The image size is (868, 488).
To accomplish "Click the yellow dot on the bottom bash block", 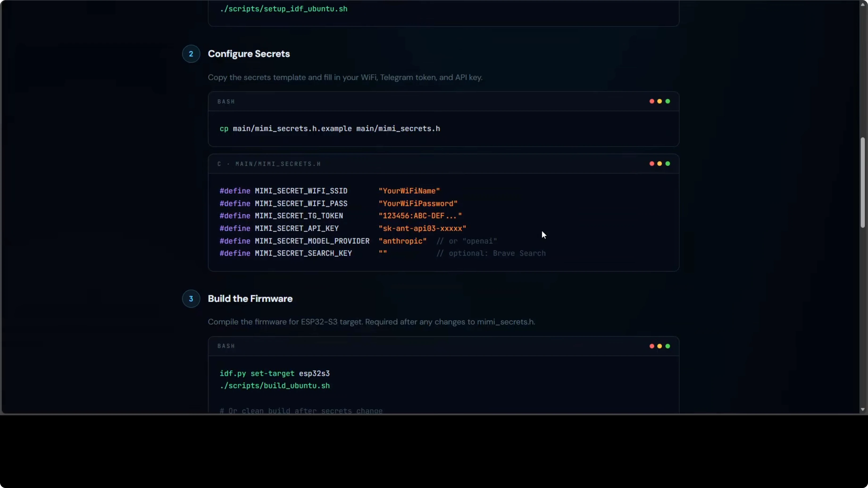I will point(660,346).
